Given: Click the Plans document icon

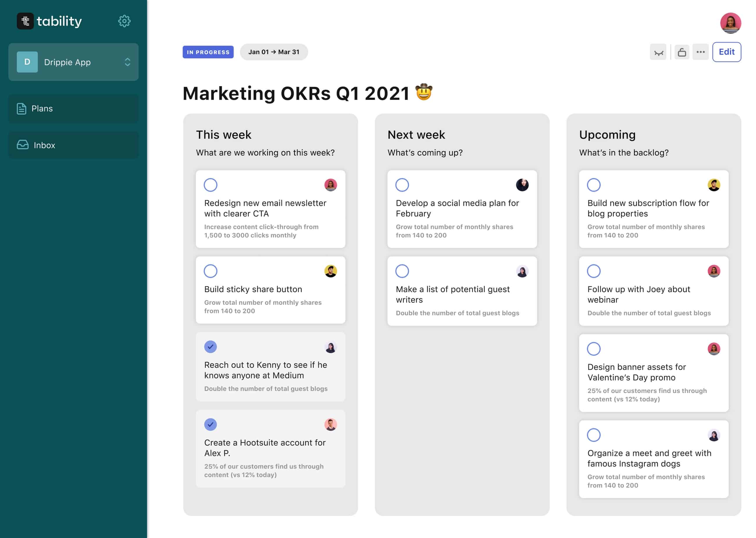Looking at the screenshot, I should click(x=22, y=109).
